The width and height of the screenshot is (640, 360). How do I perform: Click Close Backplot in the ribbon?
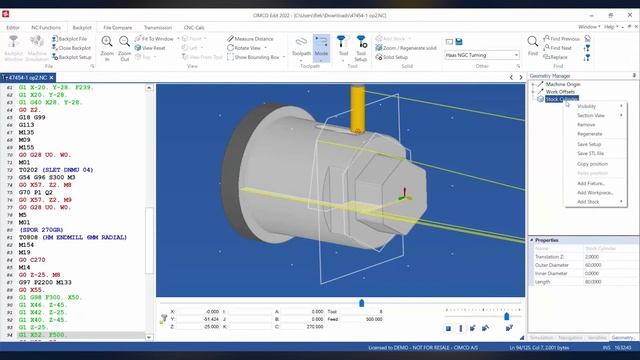[71, 48]
